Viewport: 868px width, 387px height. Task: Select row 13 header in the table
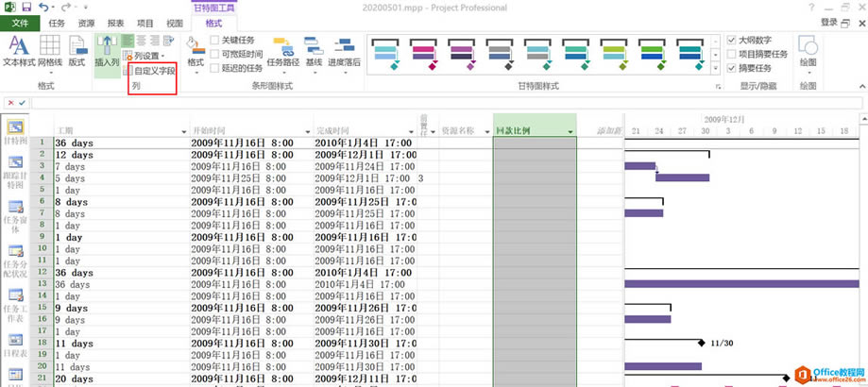[42, 284]
